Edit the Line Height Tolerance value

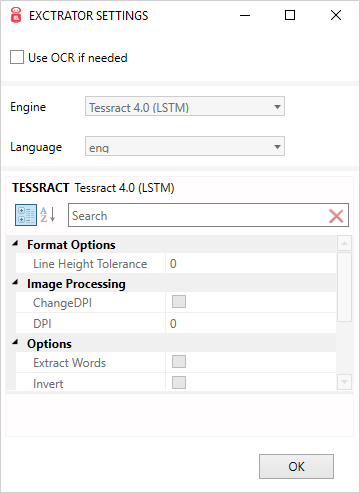[251, 264]
